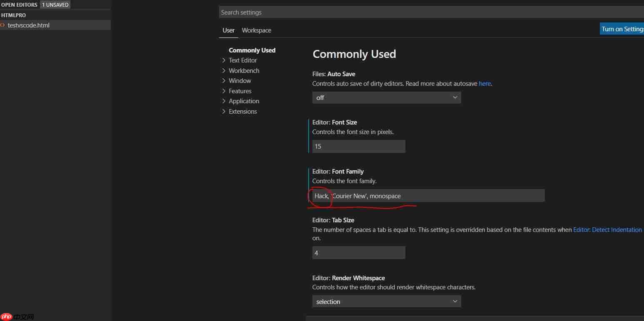Click the Editor: Tab Size setting title

333,220
